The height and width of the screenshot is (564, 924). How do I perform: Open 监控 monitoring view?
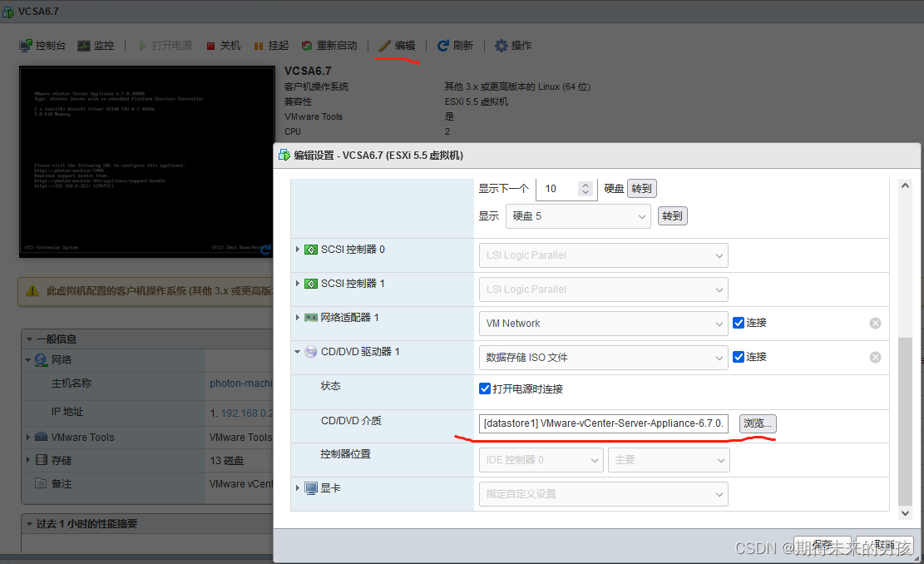pos(96,46)
